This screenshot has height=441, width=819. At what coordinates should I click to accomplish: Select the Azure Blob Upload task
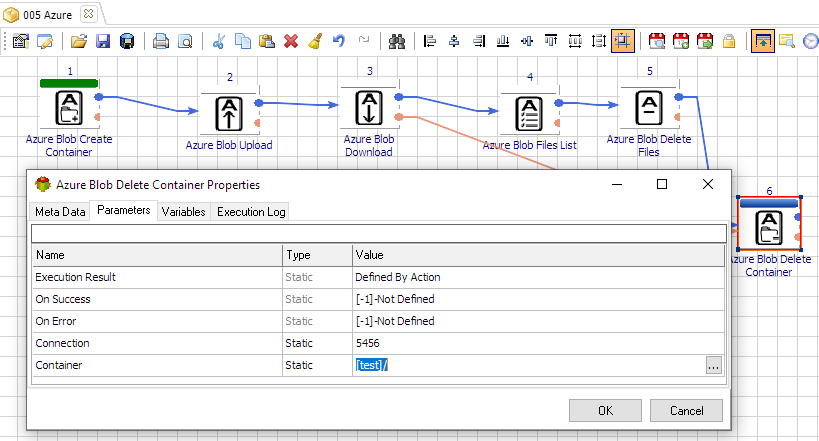coord(229,113)
